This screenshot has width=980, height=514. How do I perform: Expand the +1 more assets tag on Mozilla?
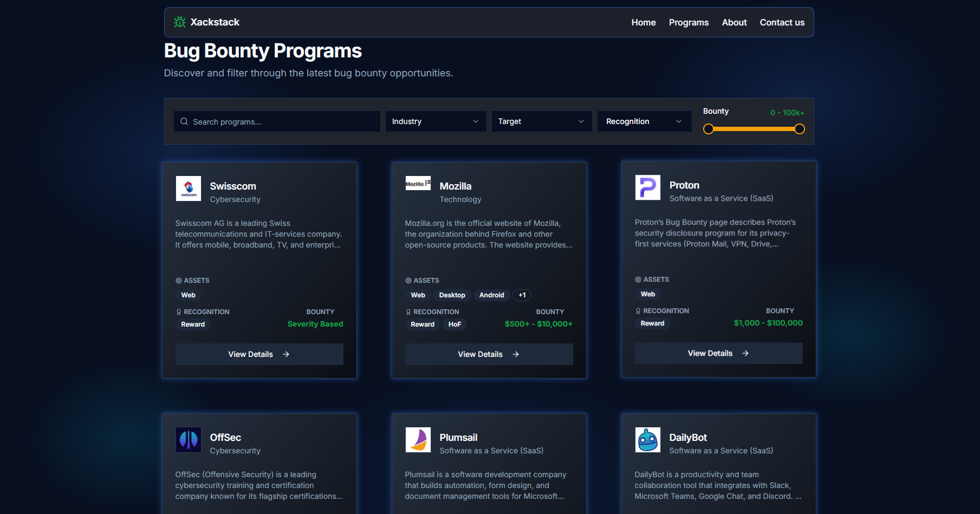522,295
